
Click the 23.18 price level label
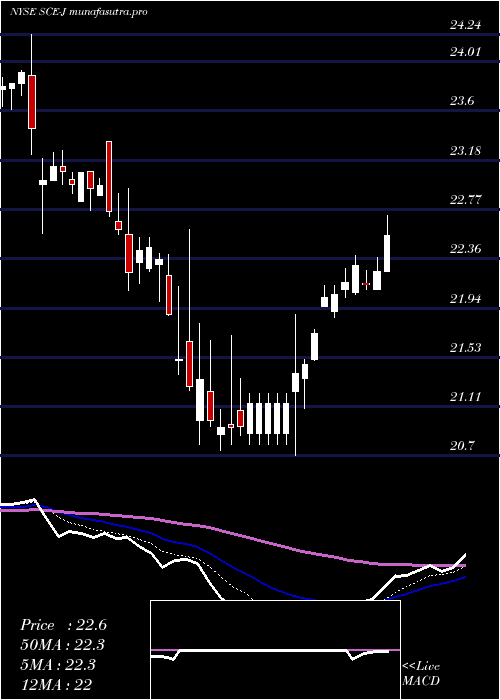[465, 151]
